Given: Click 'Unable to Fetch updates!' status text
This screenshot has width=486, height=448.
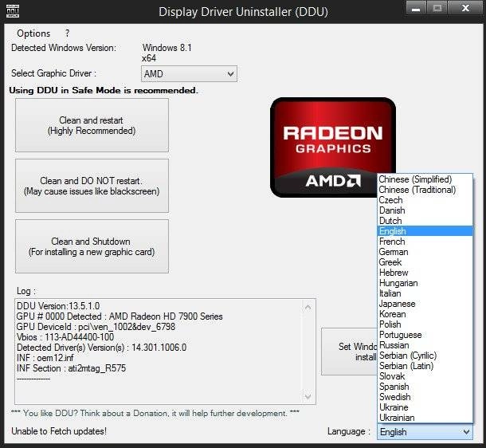Looking at the screenshot, I should (59, 431).
